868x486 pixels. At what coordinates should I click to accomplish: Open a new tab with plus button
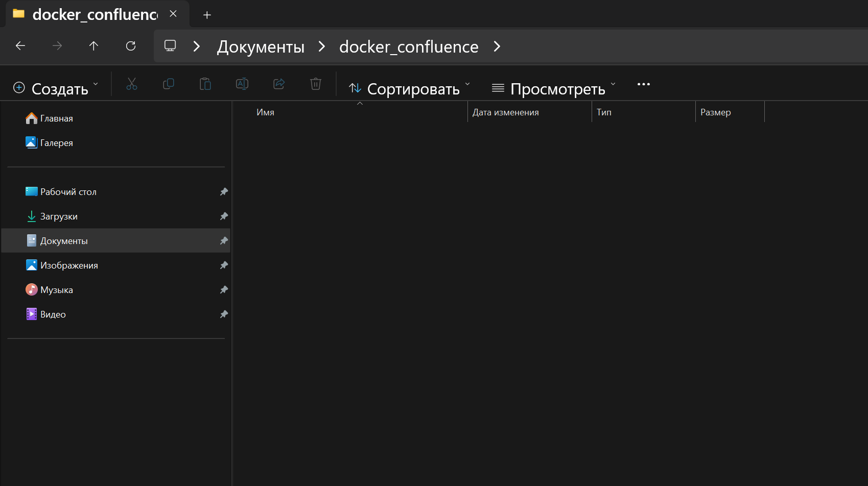click(207, 15)
